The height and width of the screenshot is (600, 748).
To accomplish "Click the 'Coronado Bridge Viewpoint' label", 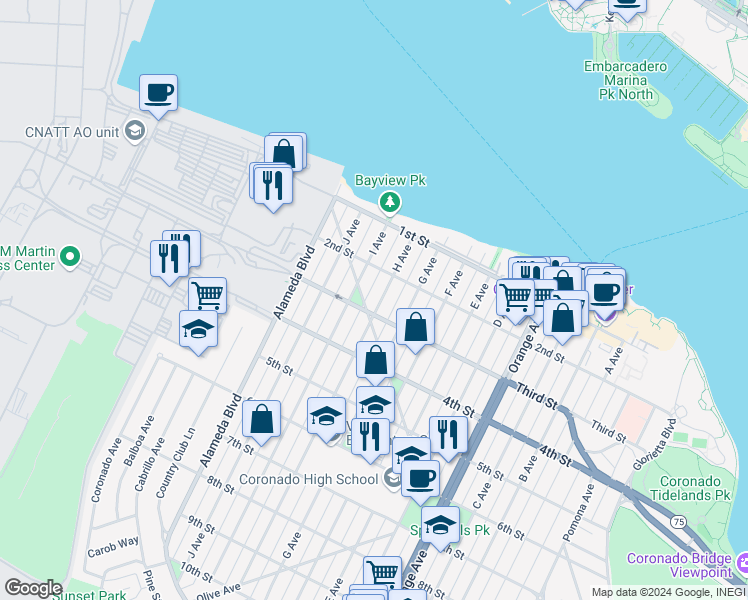I will pyautogui.click(x=679, y=565).
